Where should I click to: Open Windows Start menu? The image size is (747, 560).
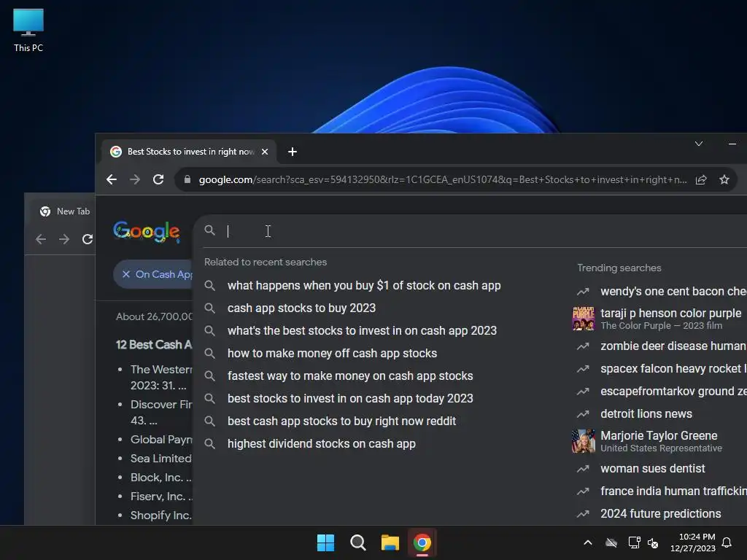[x=326, y=542]
